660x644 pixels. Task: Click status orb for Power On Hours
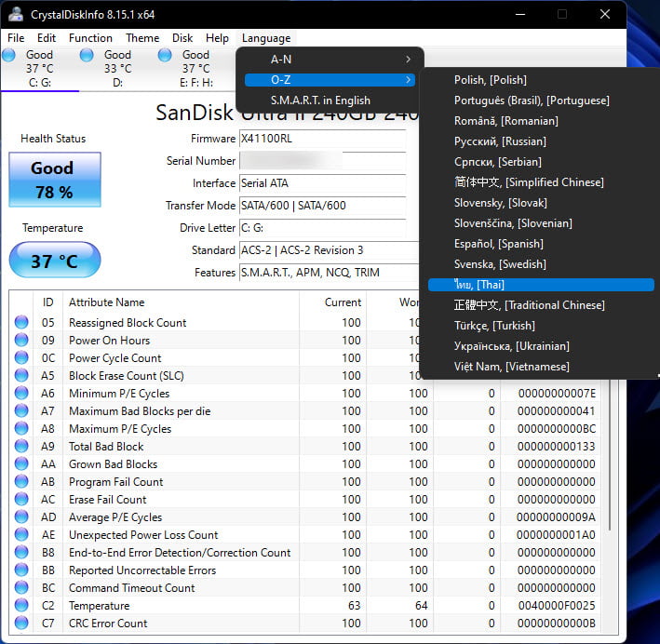point(21,340)
